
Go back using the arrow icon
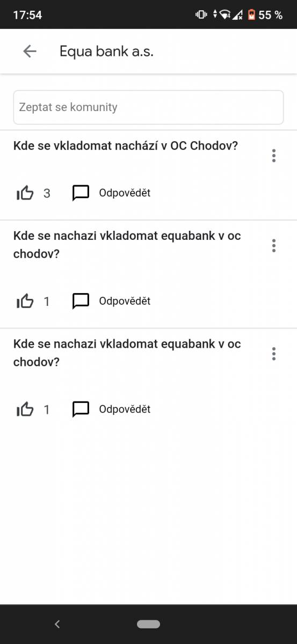click(30, 52)
